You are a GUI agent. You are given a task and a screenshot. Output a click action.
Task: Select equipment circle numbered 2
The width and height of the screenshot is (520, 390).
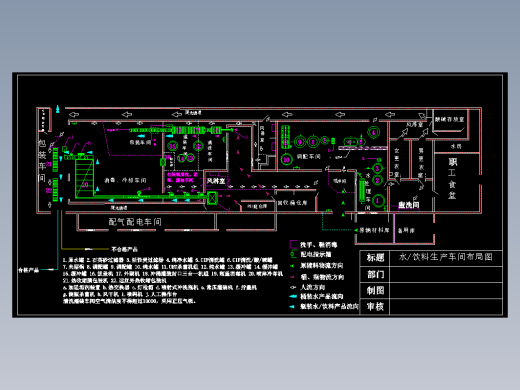377,181
